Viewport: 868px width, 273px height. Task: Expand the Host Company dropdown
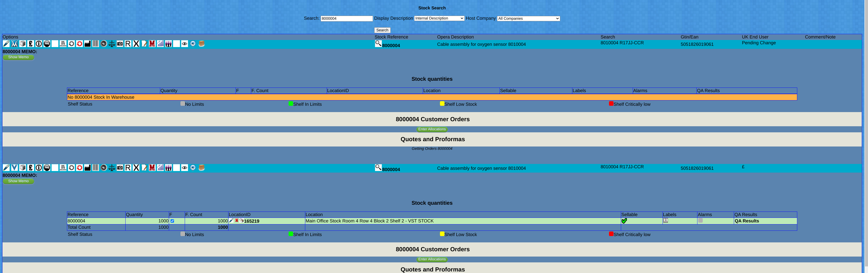(528, 18)
